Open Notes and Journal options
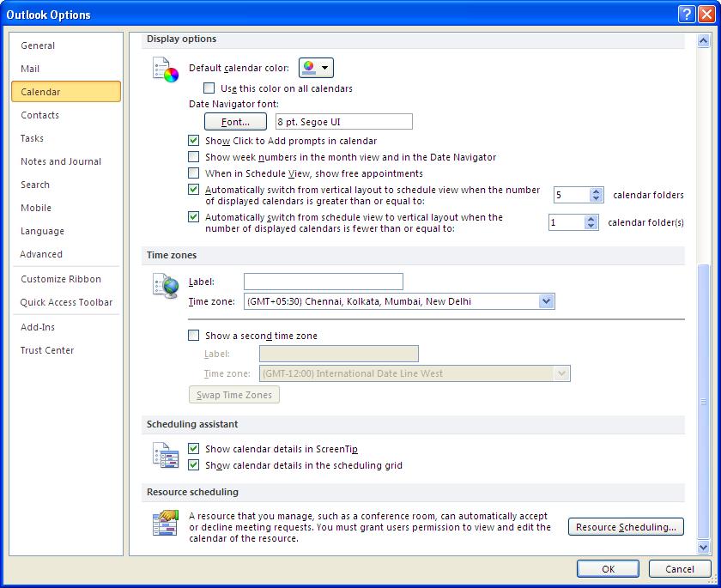 [66, 161]
